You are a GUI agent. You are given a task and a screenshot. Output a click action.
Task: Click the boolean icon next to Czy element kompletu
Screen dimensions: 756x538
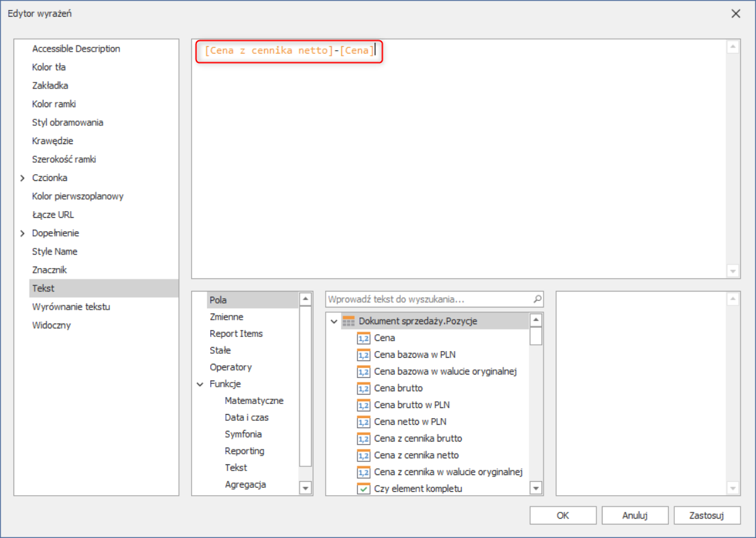click(363, 489)
